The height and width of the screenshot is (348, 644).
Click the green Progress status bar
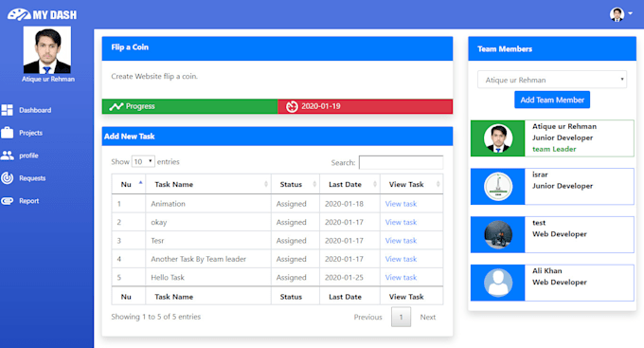pos(189,106)
